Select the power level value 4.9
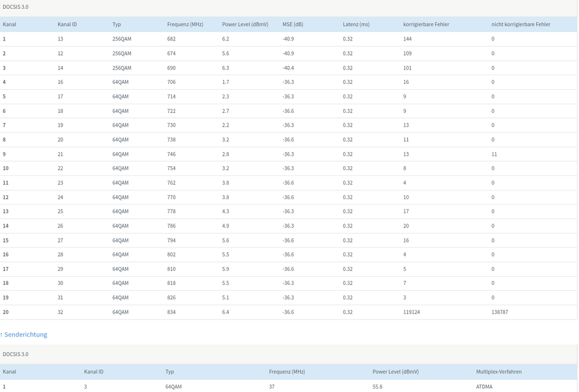Viewport: 579px width, 392px height. pyautogui.click(x=225, y=226)
